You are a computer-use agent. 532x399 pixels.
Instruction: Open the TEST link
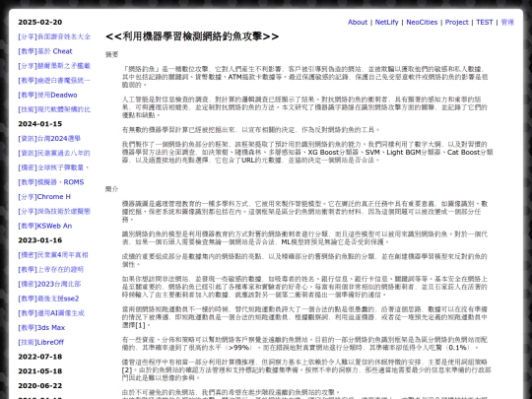pyautogui.click(x=484, y=22)
